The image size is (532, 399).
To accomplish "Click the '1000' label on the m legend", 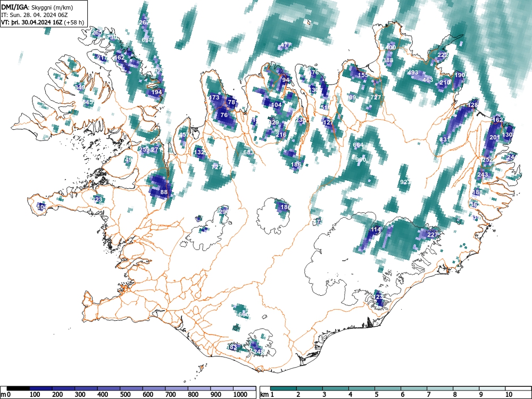I will pyautogui.click(x=240, y=395).
